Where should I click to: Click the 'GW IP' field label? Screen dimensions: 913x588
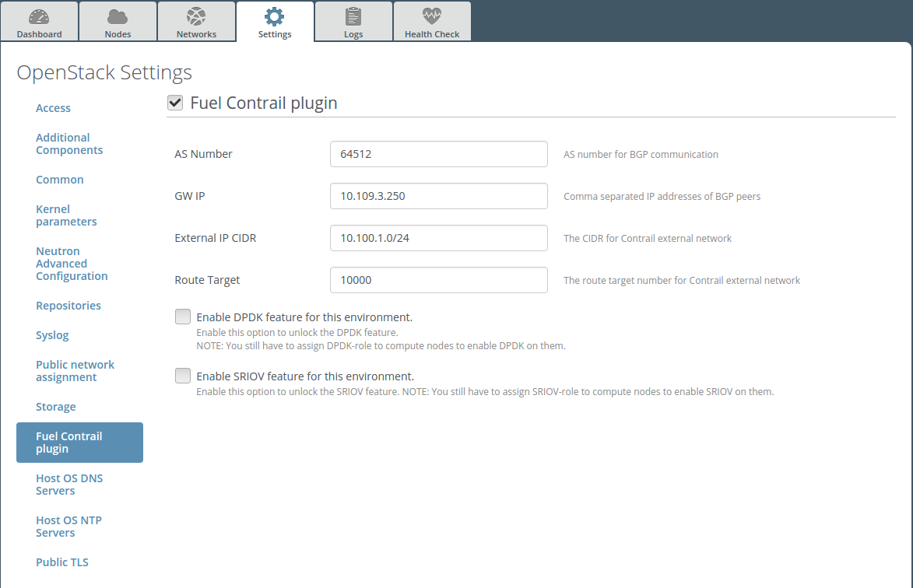point(190,196)
